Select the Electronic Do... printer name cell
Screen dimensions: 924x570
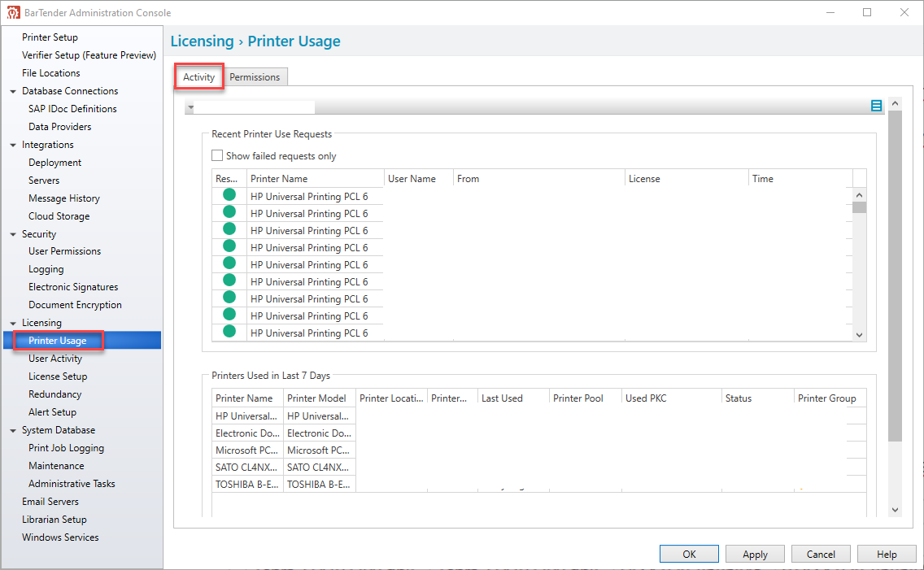click(247, 433)
